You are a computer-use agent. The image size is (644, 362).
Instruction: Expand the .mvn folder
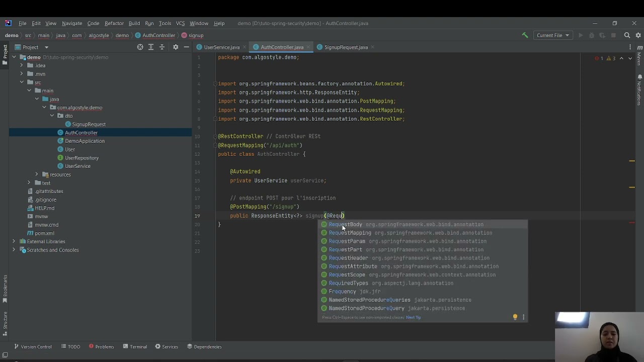pyautogui.click(x=22, y=74)
